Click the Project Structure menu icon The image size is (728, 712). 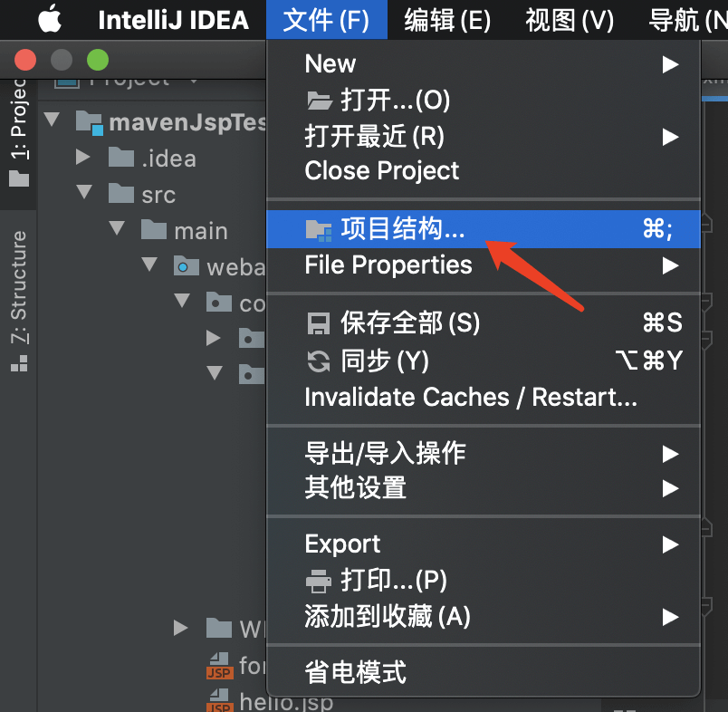point(319,230)
